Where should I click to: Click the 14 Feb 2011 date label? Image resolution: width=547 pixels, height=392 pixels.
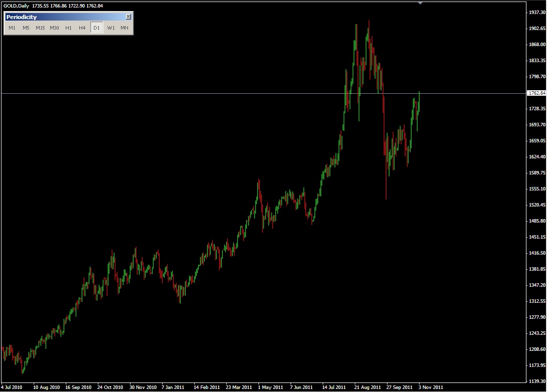point(207,387)
